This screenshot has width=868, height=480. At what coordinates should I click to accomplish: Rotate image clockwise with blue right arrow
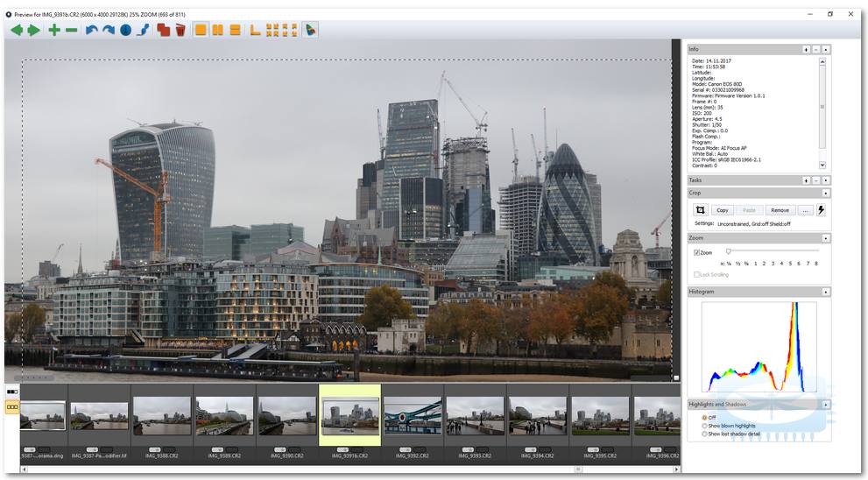click(x=109, y=30)
